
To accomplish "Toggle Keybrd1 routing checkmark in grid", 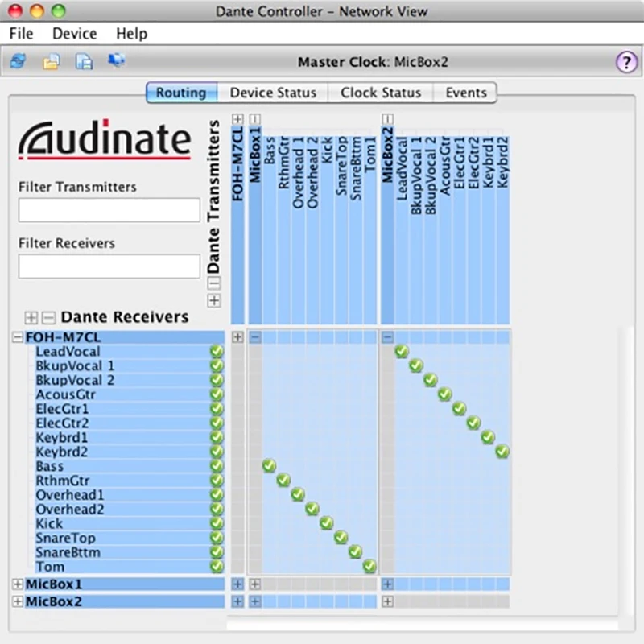I will click(488, 437).
